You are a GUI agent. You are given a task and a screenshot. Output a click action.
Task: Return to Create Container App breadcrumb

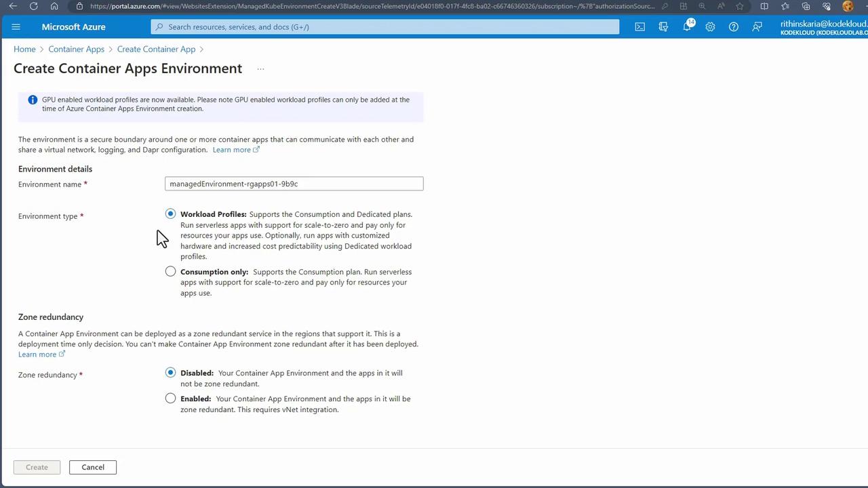156,49
